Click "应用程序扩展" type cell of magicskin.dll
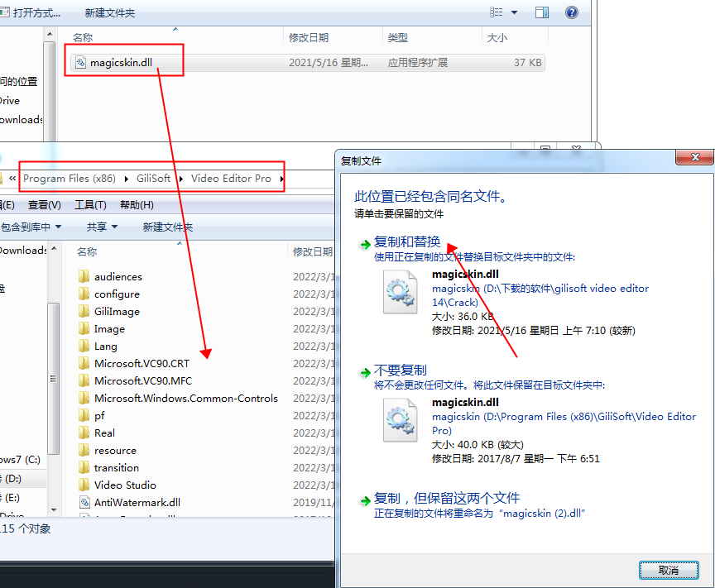715x588 pixels. coord(418,63)
